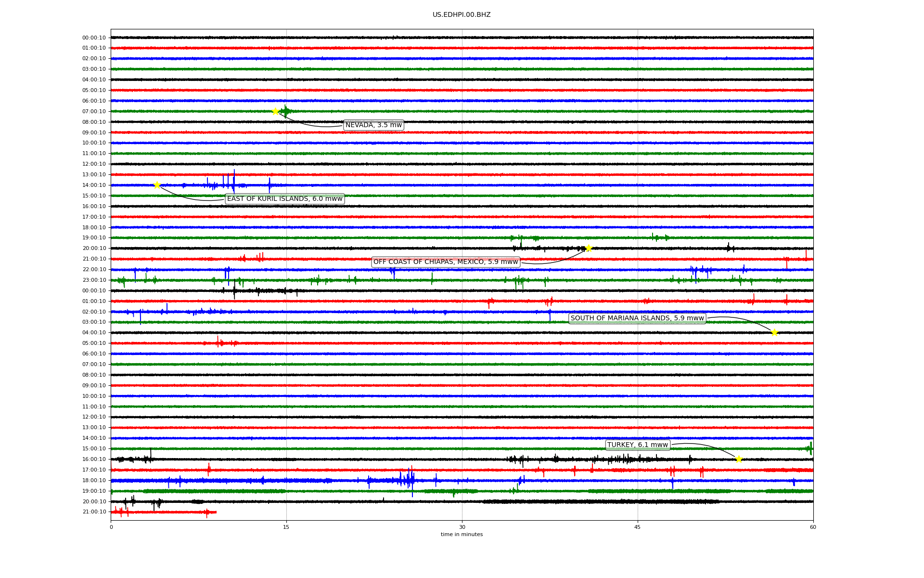Image resolution: width=924 pixels, height=578 pixels.
Task: Click the yellow star for the Nevada event
Action: (275, 111)
